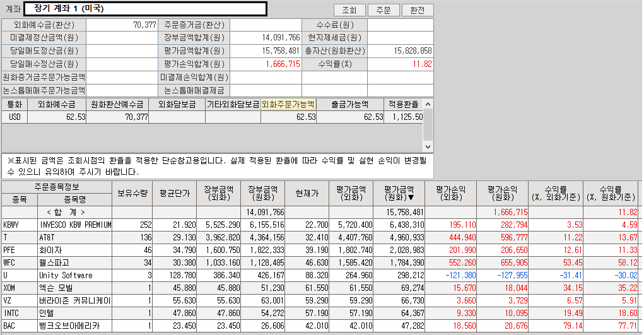
Task: Click the currency table scroll down arrow
Action: click(x=428, y=147)
